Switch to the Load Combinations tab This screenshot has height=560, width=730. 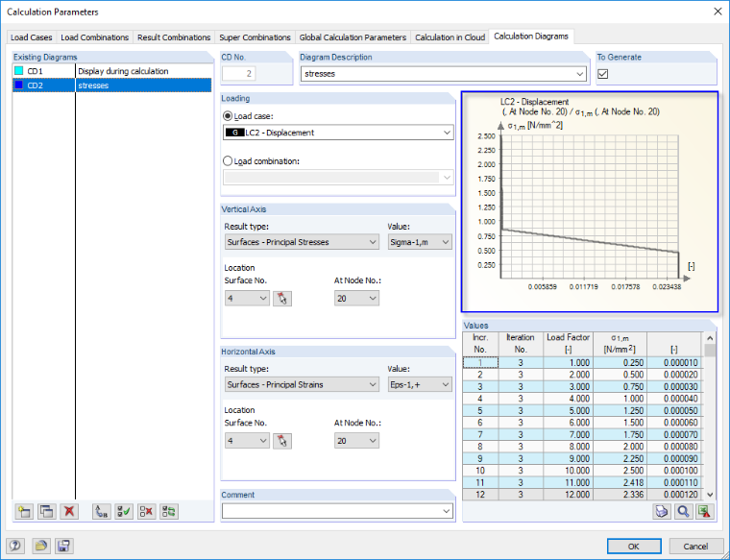[94, 37]
